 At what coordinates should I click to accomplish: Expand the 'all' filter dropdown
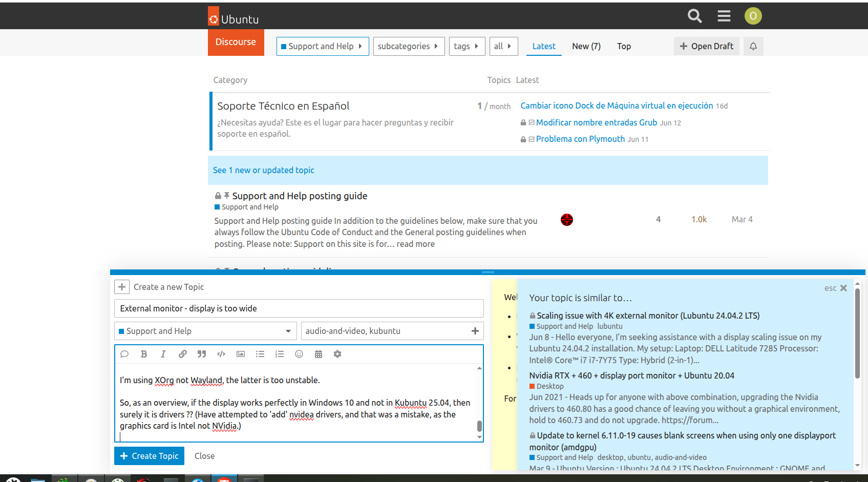click(503, 46)
